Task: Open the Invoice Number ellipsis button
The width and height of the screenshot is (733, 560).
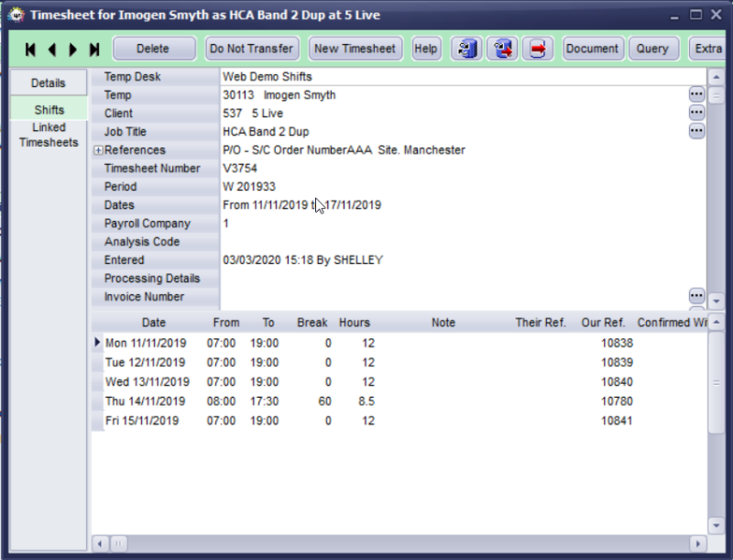Action: pyautogui.click(x=696, y=296)
